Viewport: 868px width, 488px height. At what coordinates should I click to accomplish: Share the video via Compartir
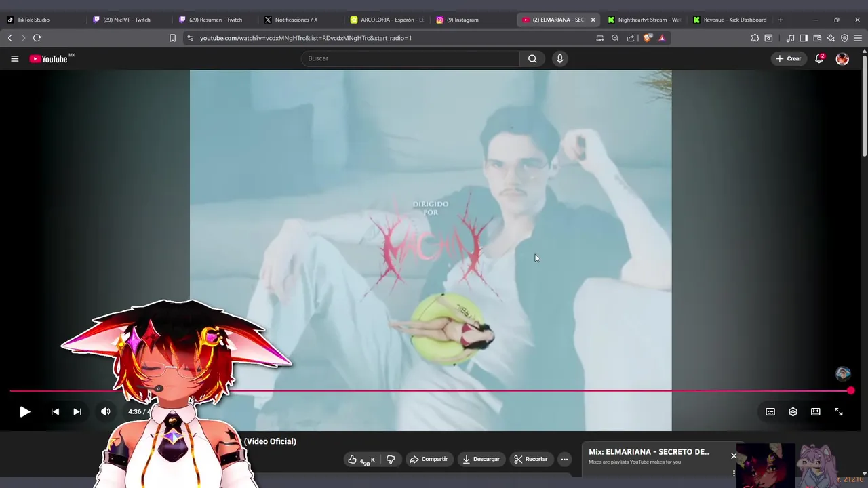pyautogui.click(x=428, y=460)
